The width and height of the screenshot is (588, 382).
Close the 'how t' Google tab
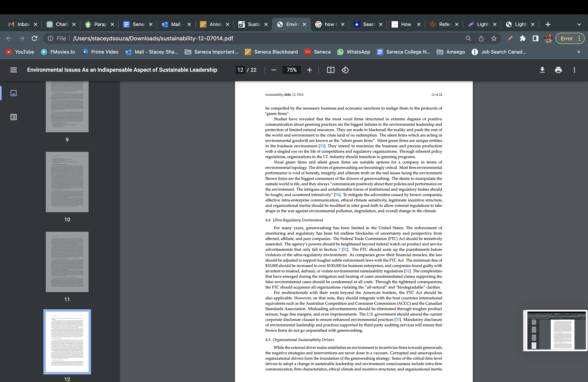(x=343, y=24)
